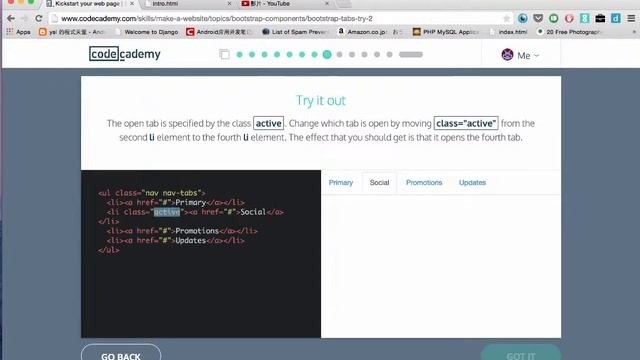
Task: Click the grey pill-shaped final progress step
Action: pyautogui.click(x=411, y=54)
